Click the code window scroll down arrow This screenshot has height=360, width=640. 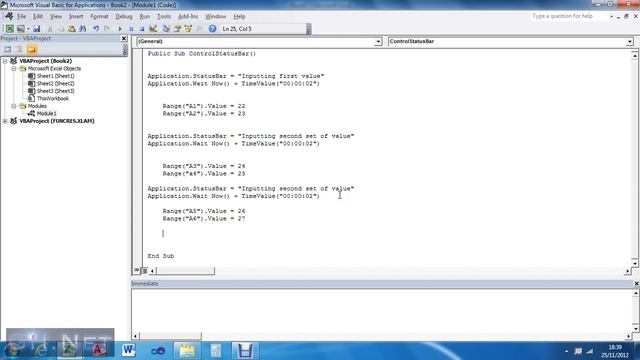[635, 264]
